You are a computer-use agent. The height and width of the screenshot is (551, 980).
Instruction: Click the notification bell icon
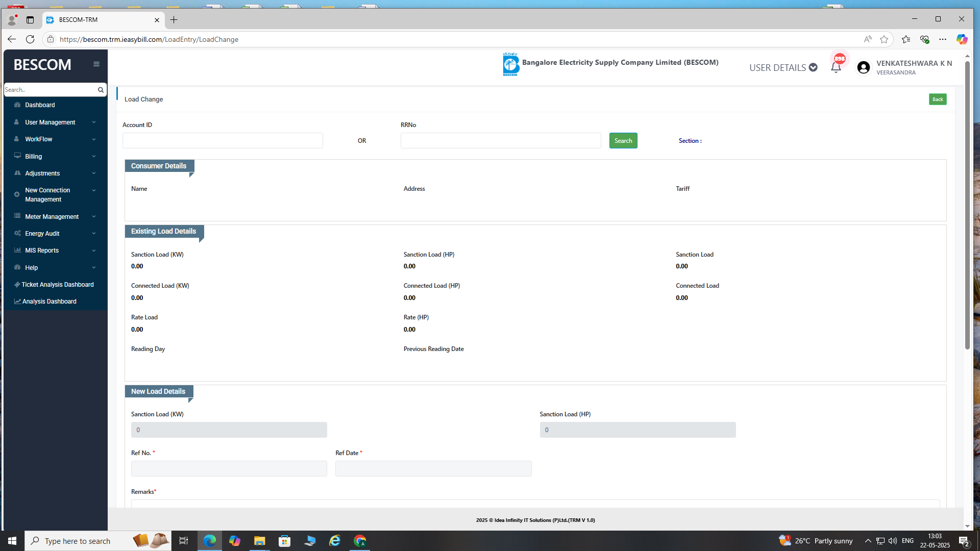(x=836, y=68)
